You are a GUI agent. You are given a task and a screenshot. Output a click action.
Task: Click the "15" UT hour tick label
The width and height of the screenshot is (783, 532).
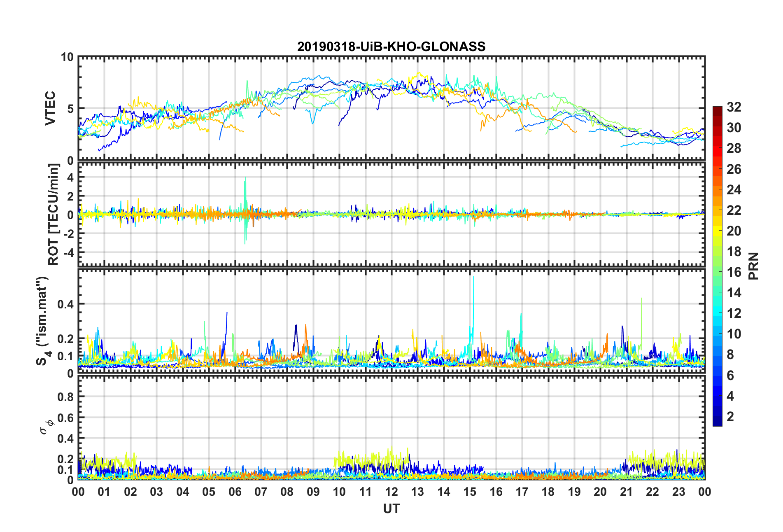pos(470,492)
